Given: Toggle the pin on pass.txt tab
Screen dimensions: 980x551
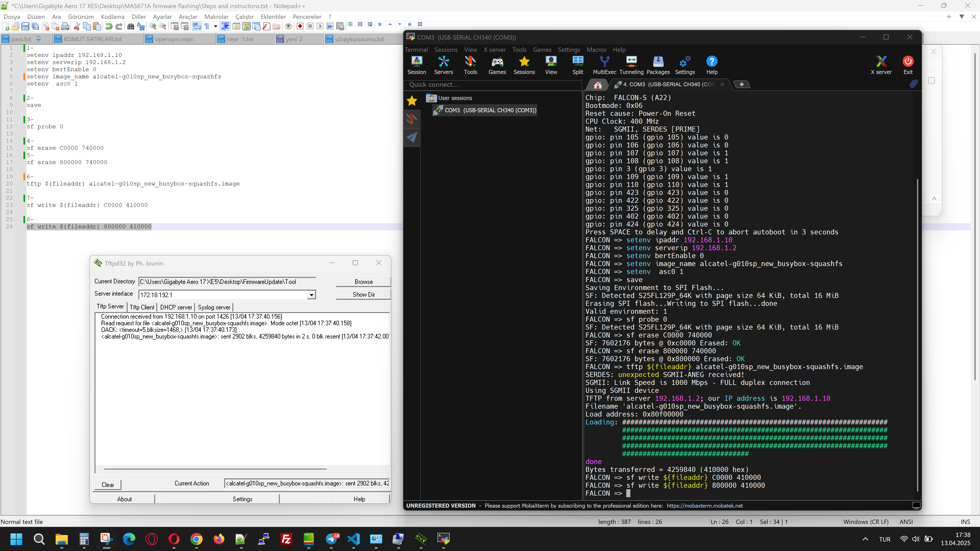Looking at the screenshot, I should [x=39, y=39].
